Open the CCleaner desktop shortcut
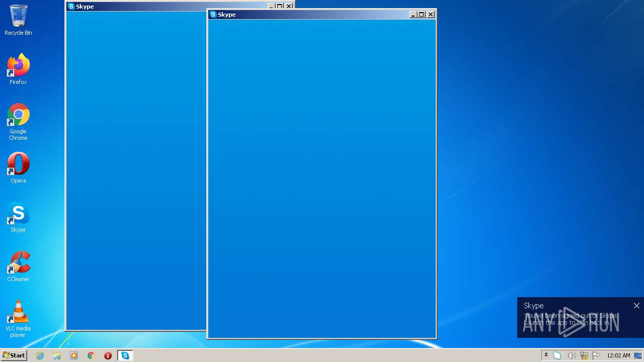Viewport: 644px width, 362px height. (x=18, y=266)
